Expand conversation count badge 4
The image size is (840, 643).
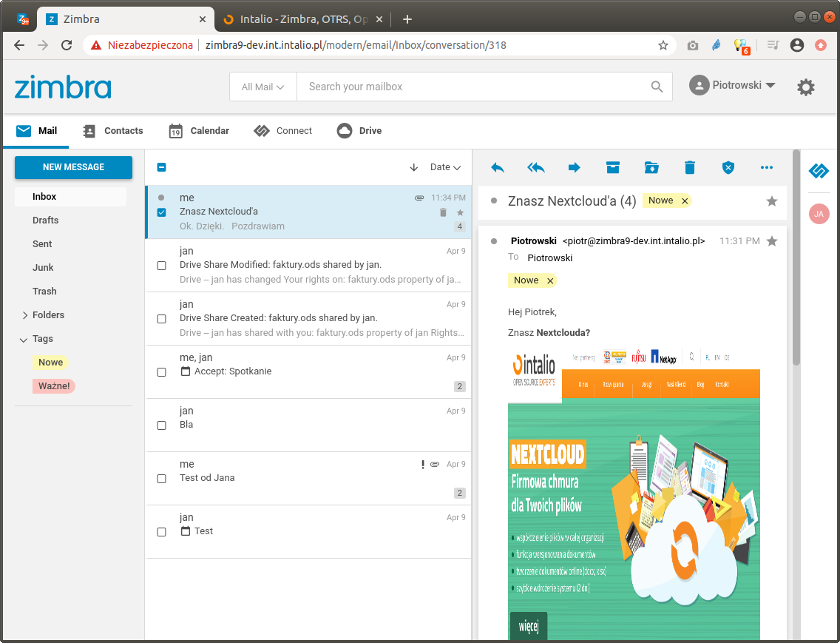[460, 226]
